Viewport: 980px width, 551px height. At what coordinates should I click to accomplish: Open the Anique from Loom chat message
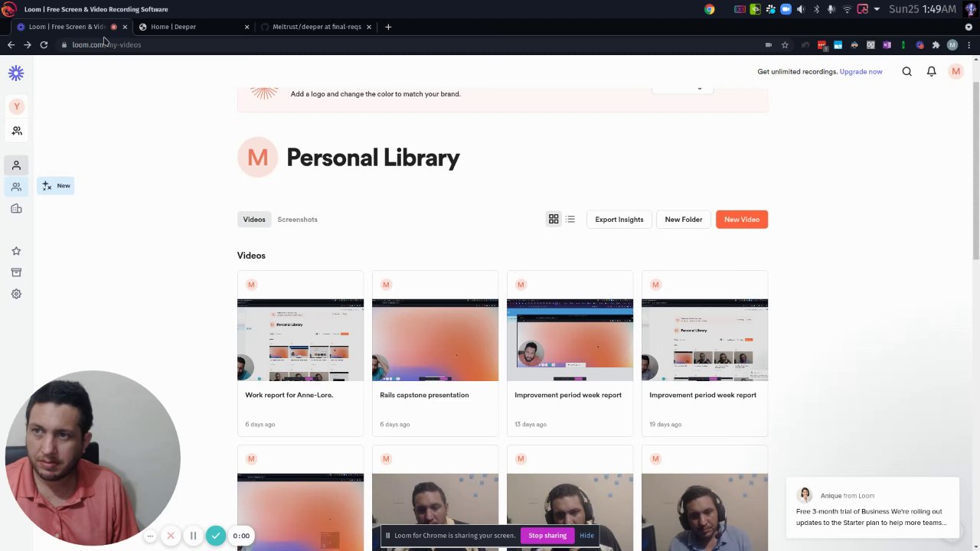coord(871,510)
